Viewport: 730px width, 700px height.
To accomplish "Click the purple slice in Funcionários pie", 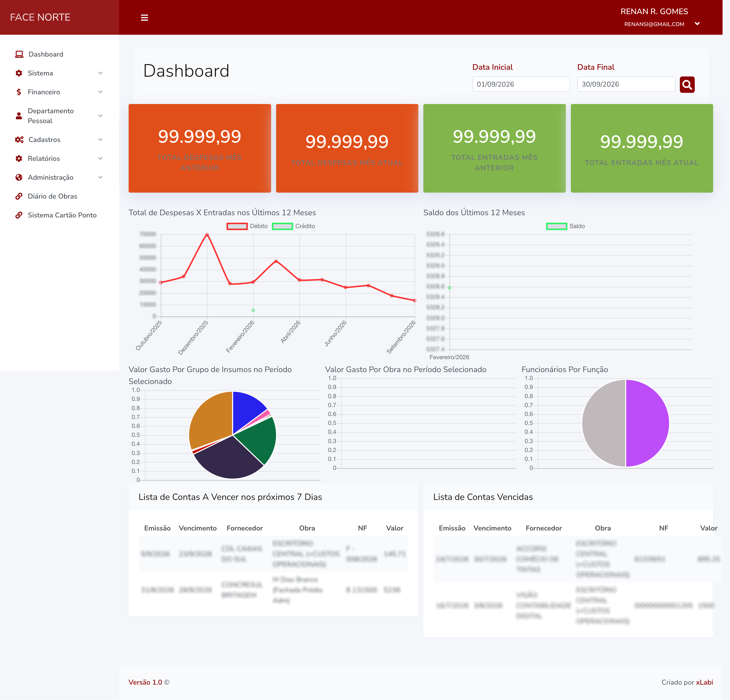I will point(648,423).
